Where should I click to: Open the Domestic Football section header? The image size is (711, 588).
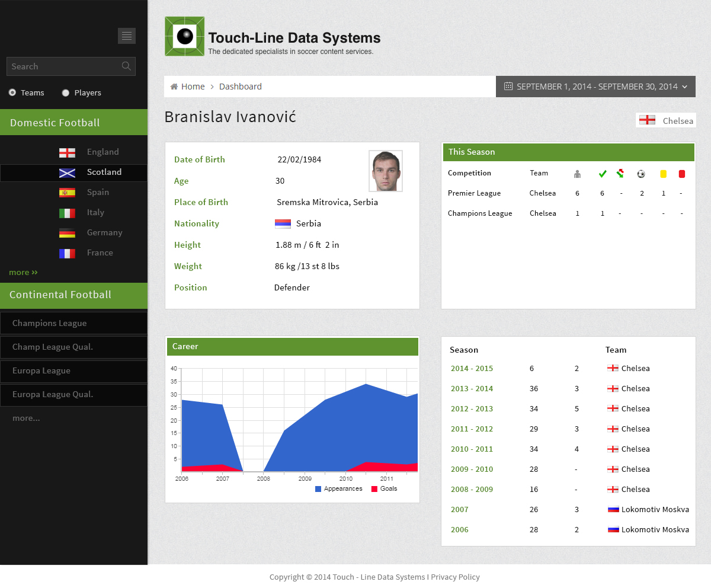[x=73, y=122]
